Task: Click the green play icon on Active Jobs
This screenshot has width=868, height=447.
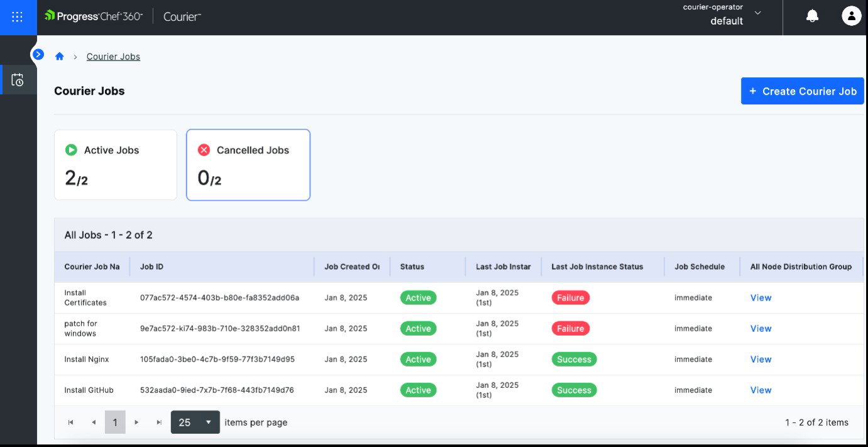Action: pos(72,150)
